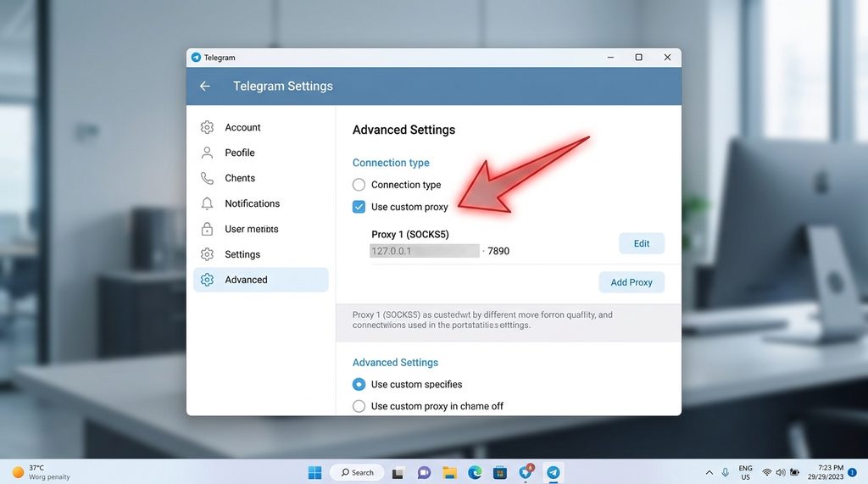Click the Advanced gear icon in sidebar
Viewport: 868px width, 484px height.
207,280
